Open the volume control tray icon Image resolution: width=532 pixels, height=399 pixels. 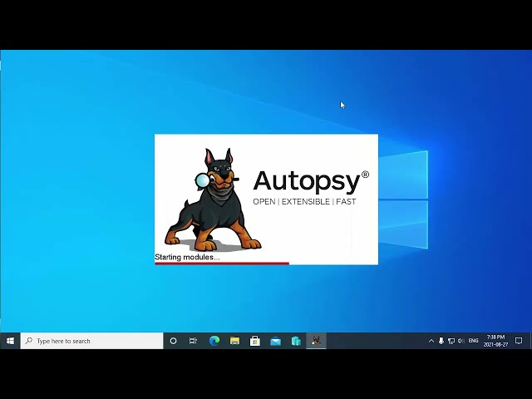(x=461, y=341)
